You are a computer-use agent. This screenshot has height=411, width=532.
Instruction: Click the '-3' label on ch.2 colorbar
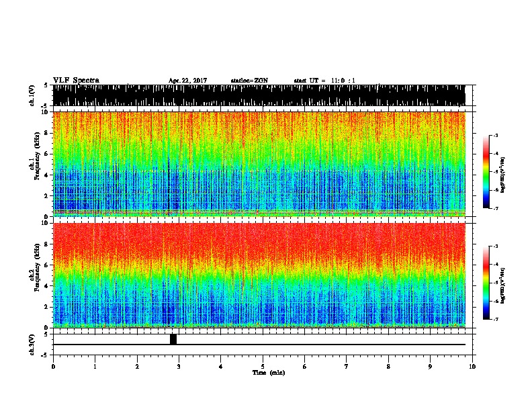point(496,246)
